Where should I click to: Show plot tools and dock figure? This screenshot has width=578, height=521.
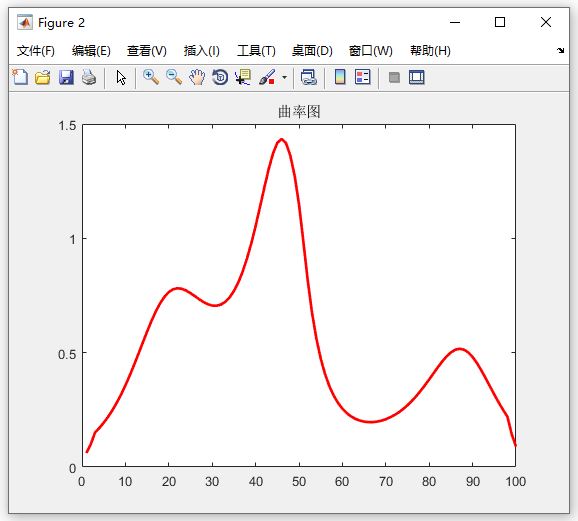pos(417,77)
